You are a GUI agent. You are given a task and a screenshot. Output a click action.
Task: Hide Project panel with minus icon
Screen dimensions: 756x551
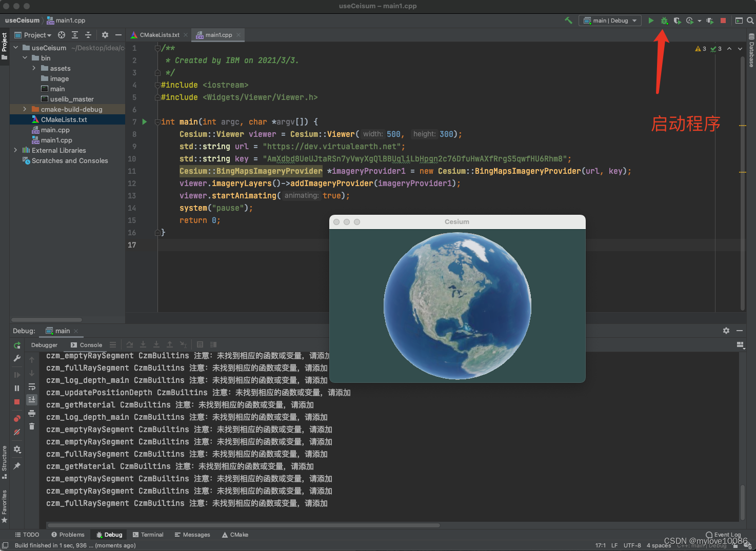[118, 35]
